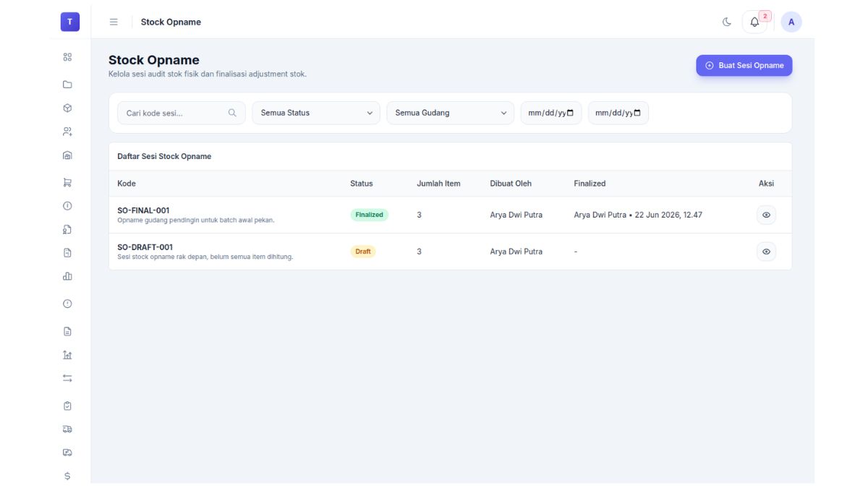
Task: Open the dashboard grid icon in sidebar
Action: 67,57
